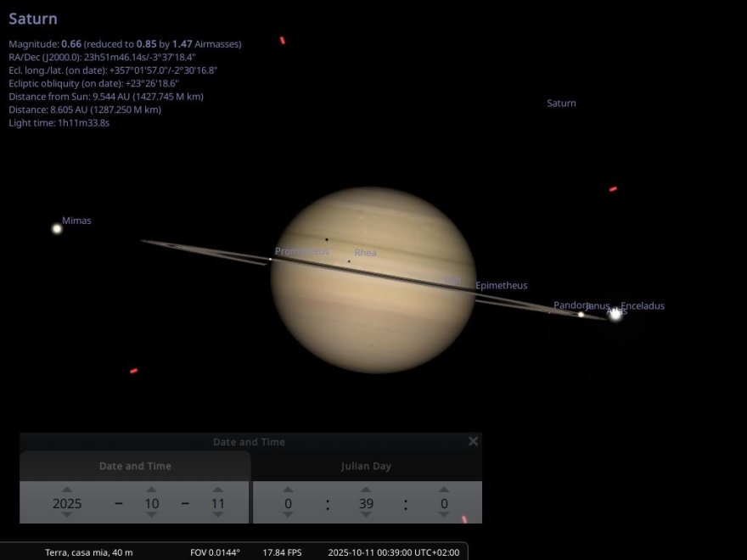Click the minutes field showing 39
This screenshot has height=560, width=747.
tap(366, 503)
